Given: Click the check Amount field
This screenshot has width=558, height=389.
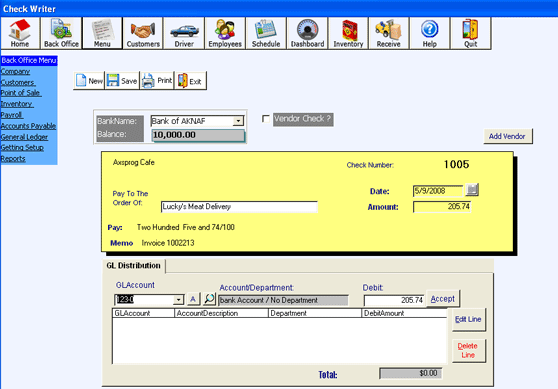Looking at the screenshot, I should point(442,207).
